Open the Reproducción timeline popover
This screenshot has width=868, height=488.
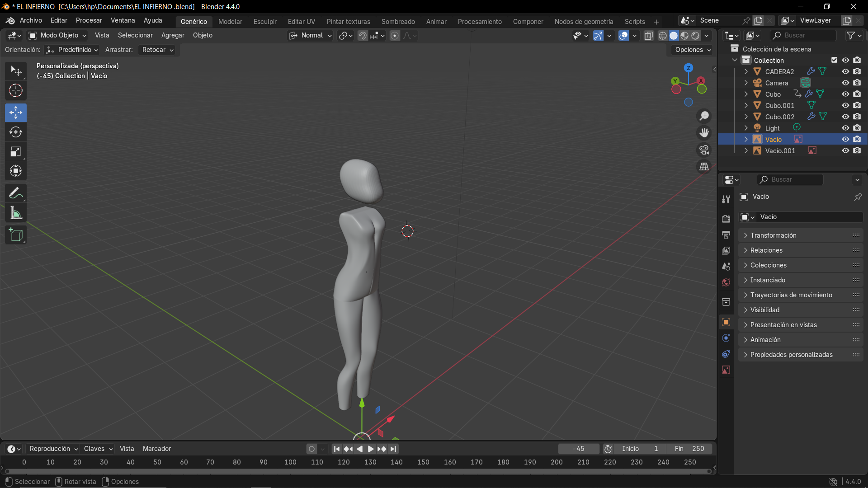point(53,449)
